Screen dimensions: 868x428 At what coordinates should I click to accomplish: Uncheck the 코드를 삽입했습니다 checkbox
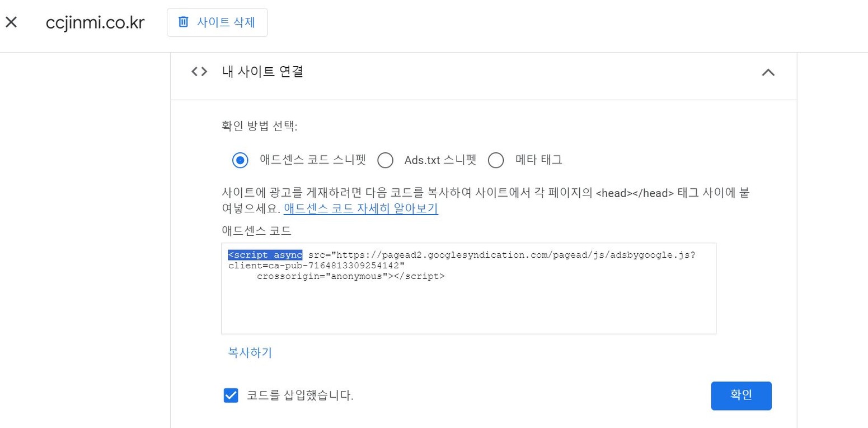pos(231,395)
